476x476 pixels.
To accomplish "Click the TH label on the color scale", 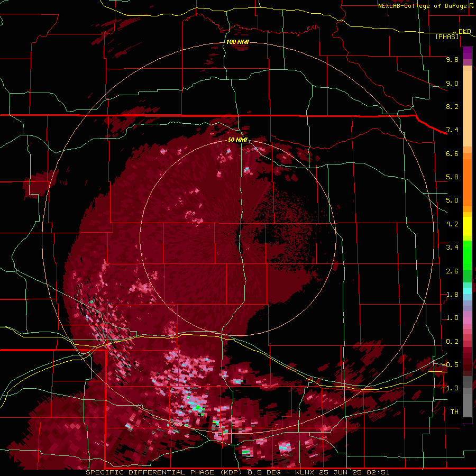I will (x=454, y=412).
